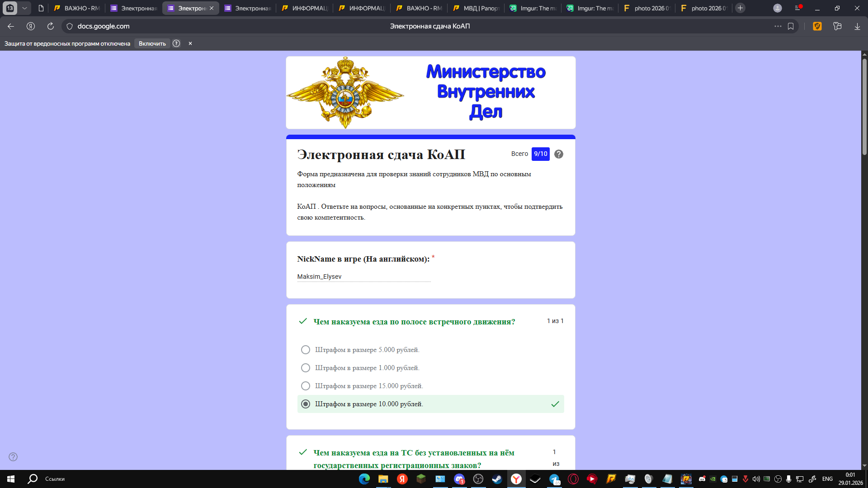Viewport: 868px width, 488px height.
Task: Reload the page using the refresh icon
Action: click(x=51, y=26)
